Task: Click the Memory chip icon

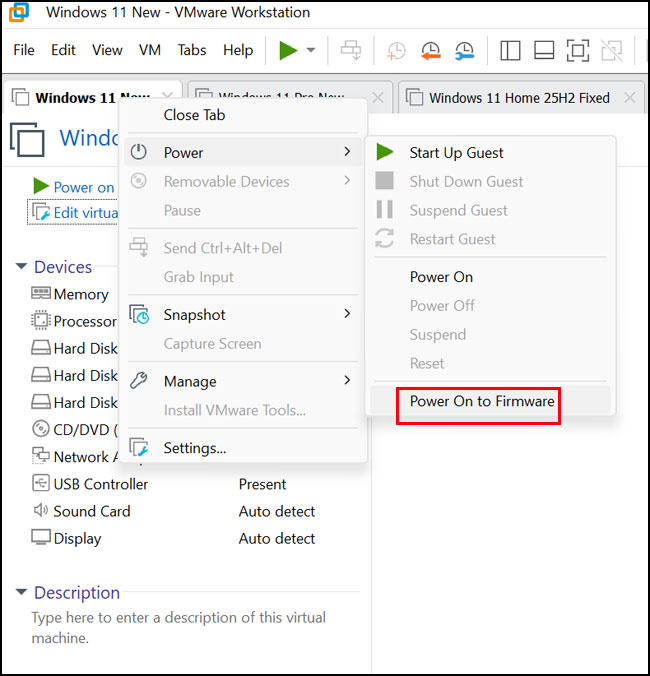Action: click(41, 293)
